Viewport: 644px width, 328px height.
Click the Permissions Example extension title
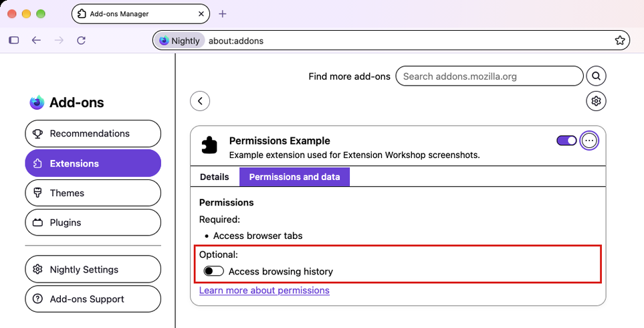click(280, 141)
